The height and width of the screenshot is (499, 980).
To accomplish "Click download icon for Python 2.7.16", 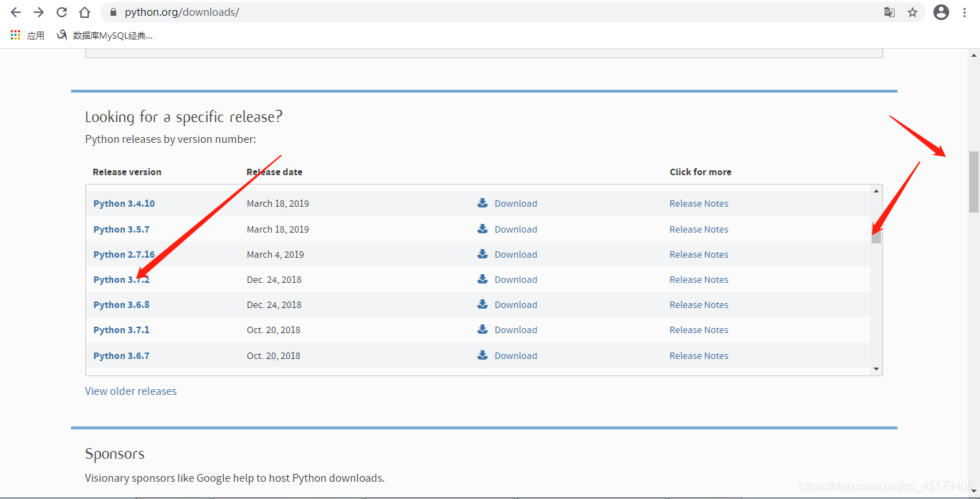I will pyautogui.click(x=483, y=254).
